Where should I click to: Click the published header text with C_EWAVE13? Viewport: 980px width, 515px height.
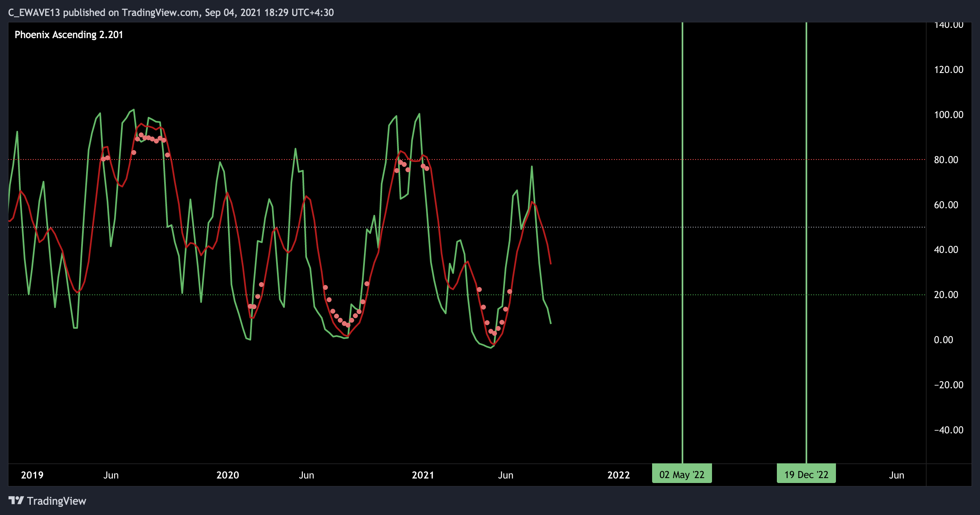click(171, 13)
